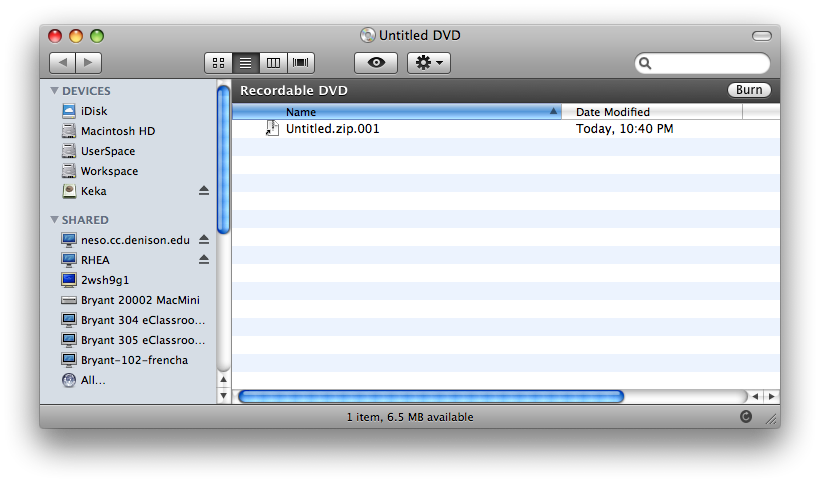Sort by the Name column header

[x=396, y=112]
